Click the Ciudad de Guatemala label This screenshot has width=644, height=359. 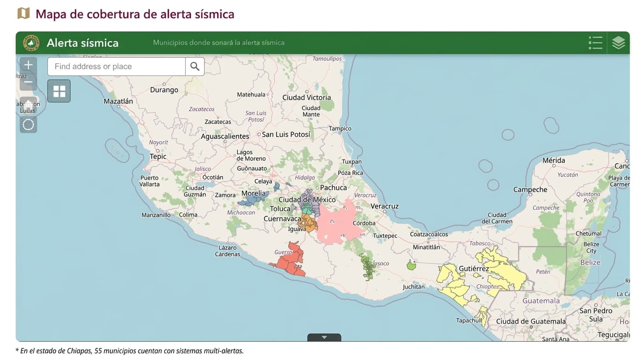click(531, 322)
